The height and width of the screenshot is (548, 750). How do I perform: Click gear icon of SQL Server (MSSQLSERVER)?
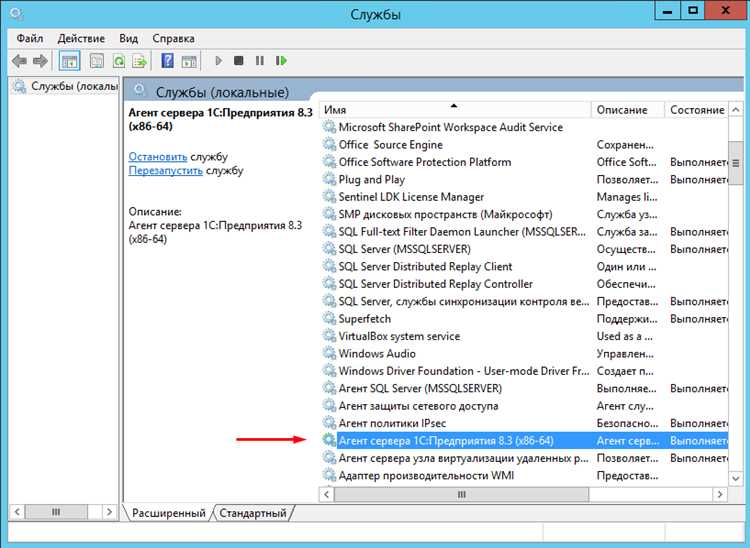(329, 249)
